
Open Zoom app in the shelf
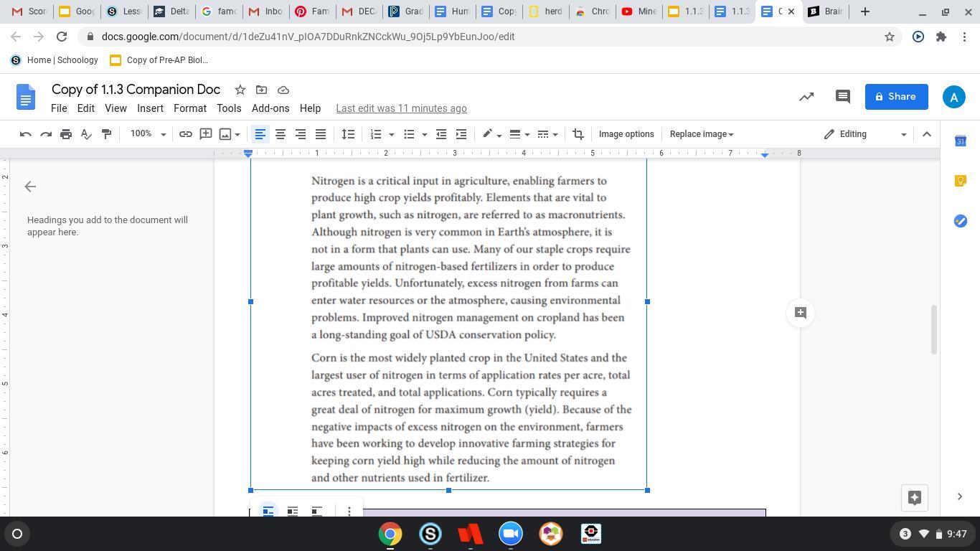511,534
